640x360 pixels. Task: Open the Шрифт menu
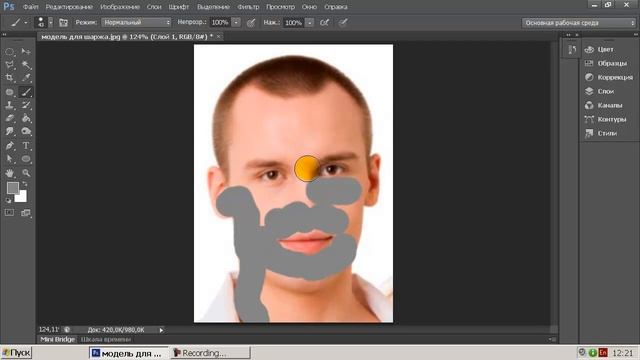pyautogui.click(x=179, y=7)
